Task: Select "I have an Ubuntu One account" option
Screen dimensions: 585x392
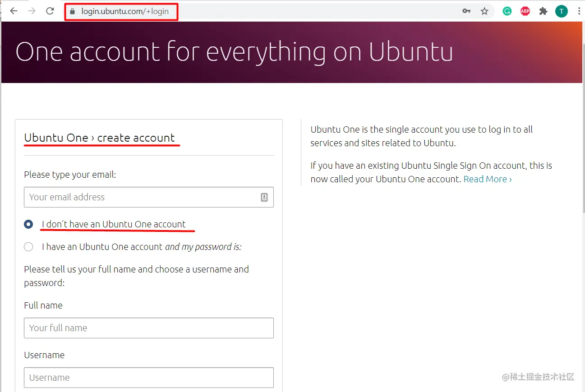Action: click(x=28, y=247)
